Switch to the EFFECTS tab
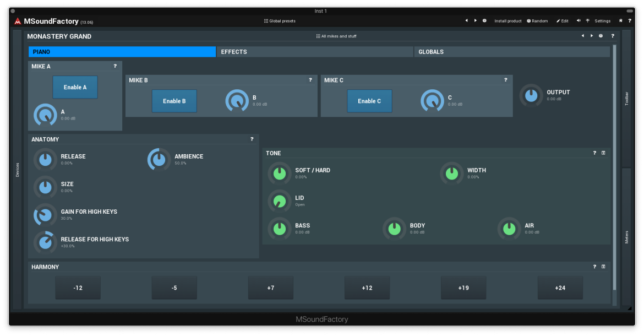Image resolution: width=644 pixels, height=336 pixels. click(315, 52)
